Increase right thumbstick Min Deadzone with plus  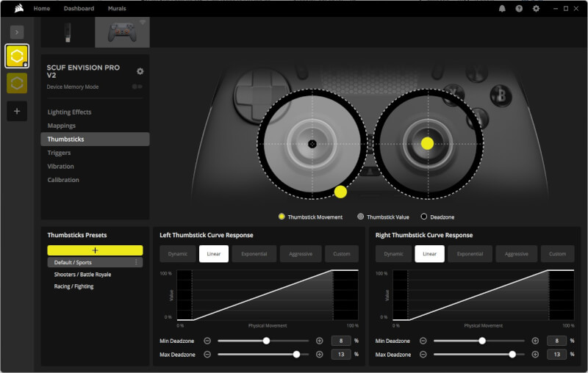pos(535,341)
